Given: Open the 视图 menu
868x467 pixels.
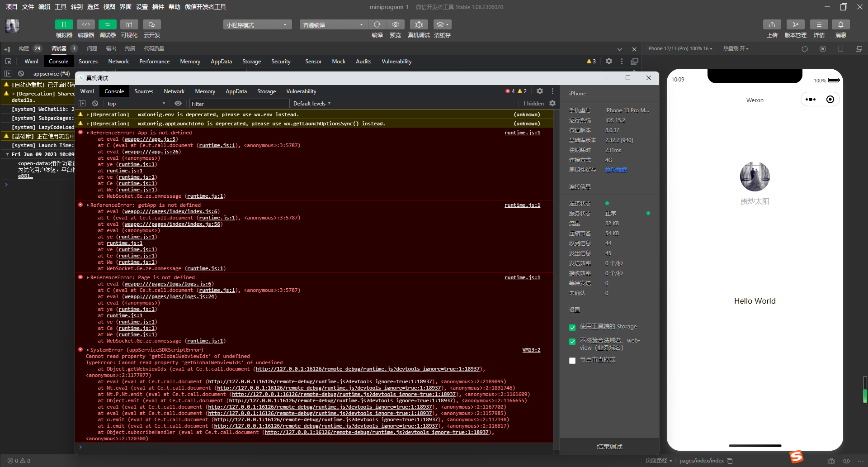Looking at the screenshot, I should click(x=109, y=7).
